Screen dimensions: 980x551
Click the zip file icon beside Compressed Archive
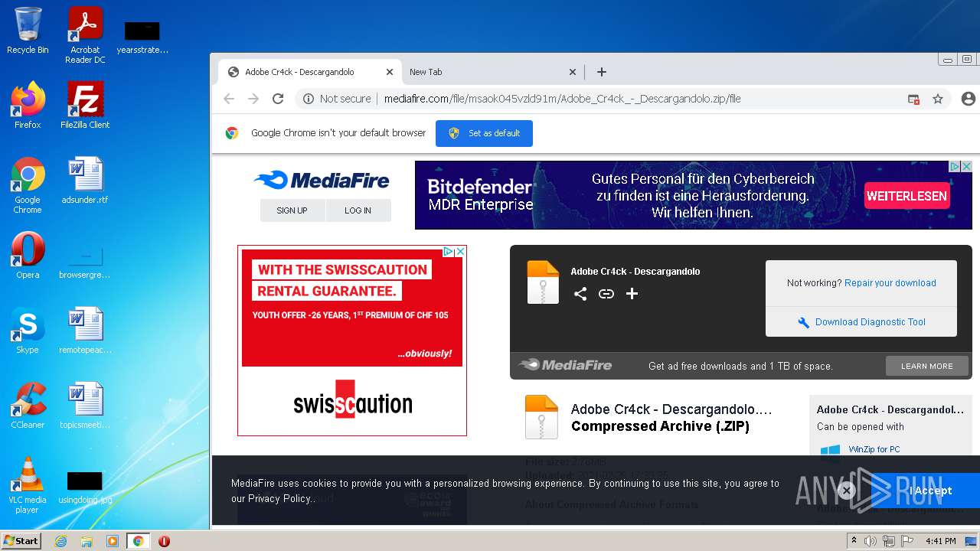[x=541, y=417]
